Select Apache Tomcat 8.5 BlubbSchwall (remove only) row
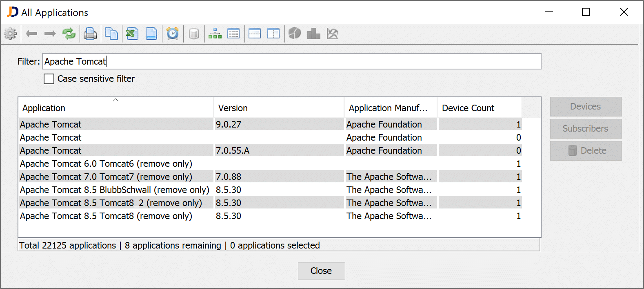The image size is (644, 289). pos(270,190)
